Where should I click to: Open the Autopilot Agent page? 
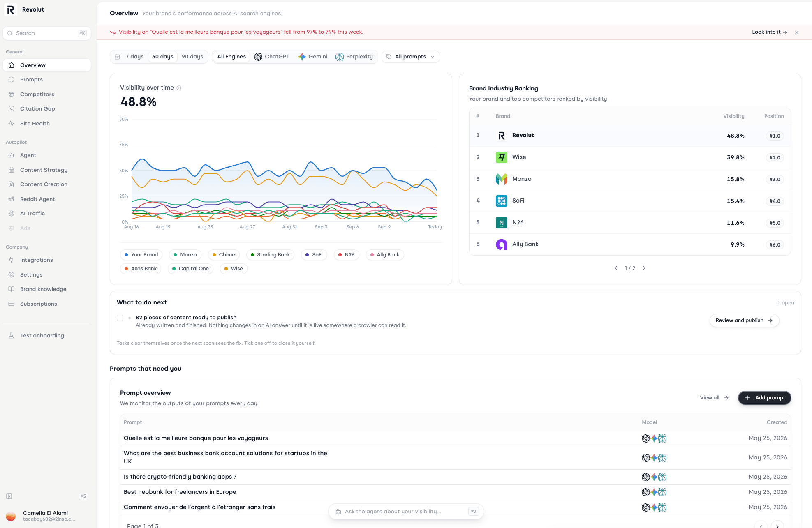(x=47, y=155)
